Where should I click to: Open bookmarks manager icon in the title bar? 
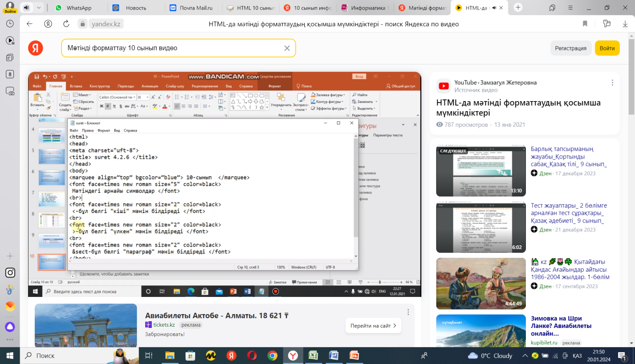pyautogui.click(x=552, y=8)
